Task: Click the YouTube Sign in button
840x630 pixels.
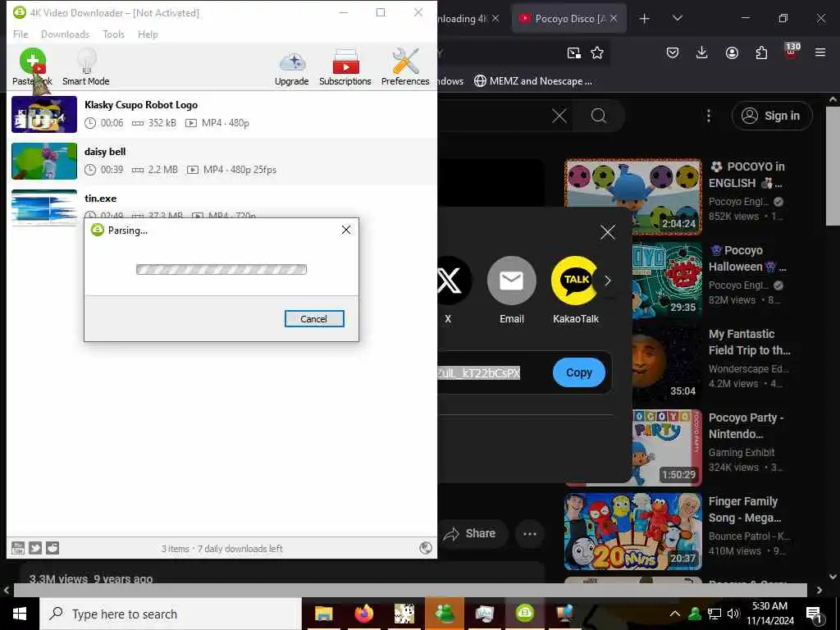Action: [772, 116]
